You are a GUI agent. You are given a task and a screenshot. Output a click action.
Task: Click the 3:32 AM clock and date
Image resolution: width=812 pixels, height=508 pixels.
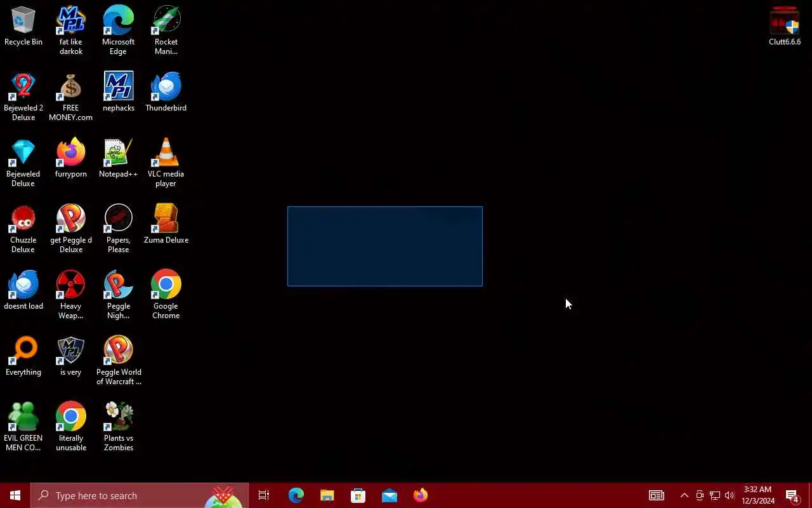coord(758,495)
